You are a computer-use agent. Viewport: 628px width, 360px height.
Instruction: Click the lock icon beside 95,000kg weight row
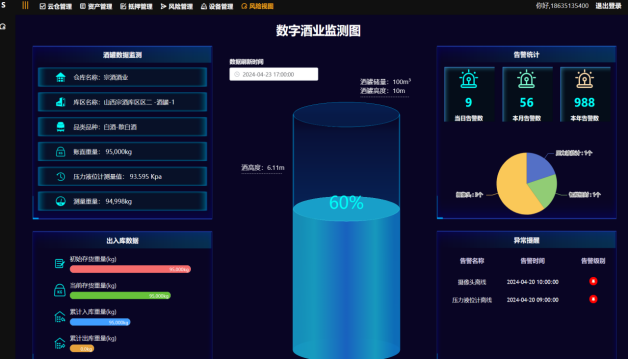[x=60, y=152]
